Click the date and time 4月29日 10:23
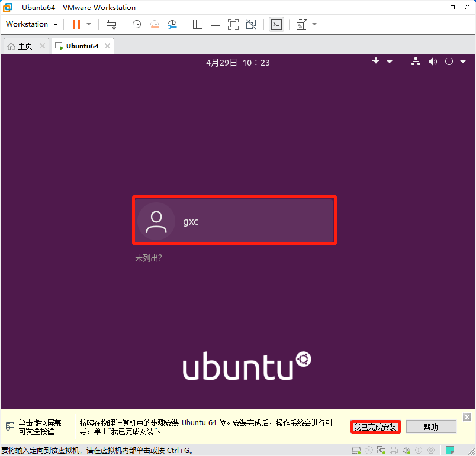The height and width of the screenshot is (456, 476). 238,63
